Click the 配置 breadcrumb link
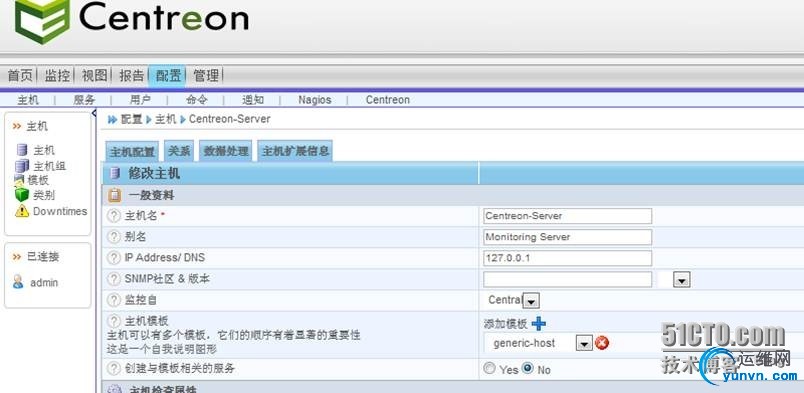Image resolution: width=804 pixels, height=393 pixels. (x=131, y=120)
